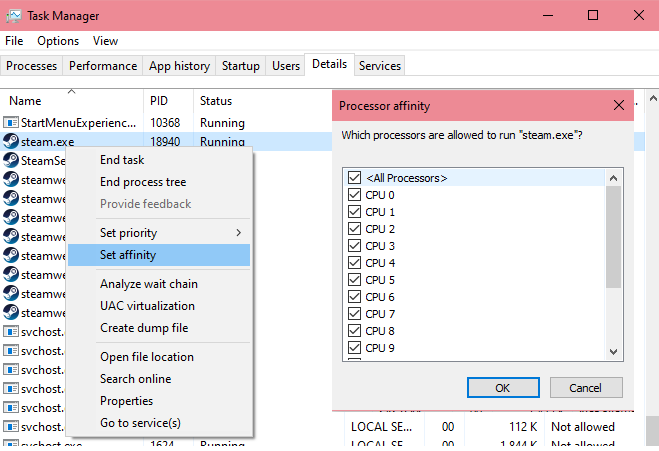This screenshot has height=451, width=659.
Task: Choose Create dump file
Action: click(159, 328)
